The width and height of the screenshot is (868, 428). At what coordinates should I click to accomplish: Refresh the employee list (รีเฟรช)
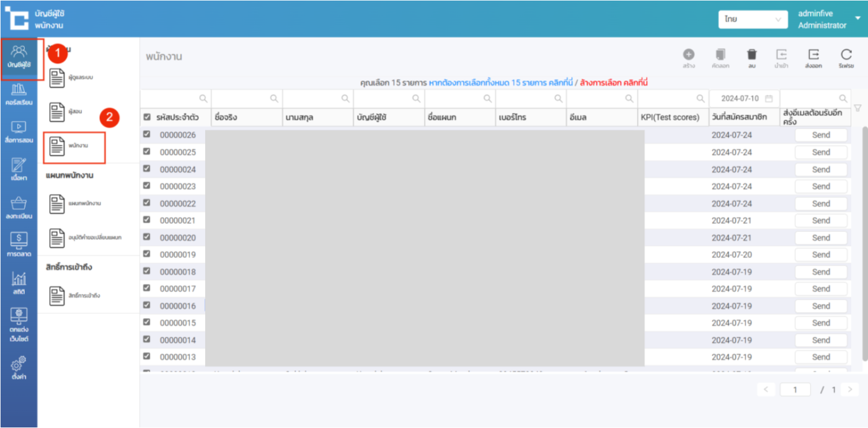pyautogui.click(x=846, y=55)
